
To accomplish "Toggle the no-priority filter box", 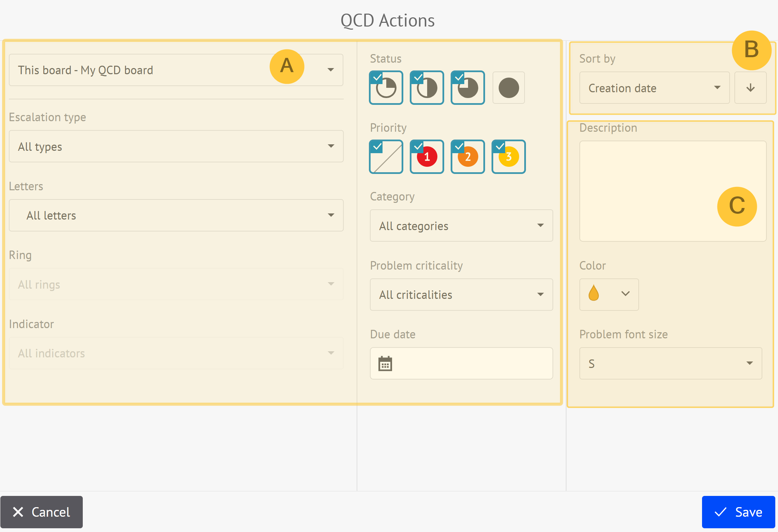I will coord(386,157).
